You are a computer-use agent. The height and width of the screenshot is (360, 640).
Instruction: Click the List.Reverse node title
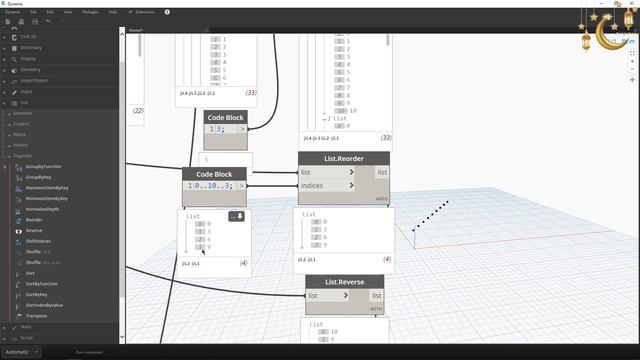click(x=344, y=282)
